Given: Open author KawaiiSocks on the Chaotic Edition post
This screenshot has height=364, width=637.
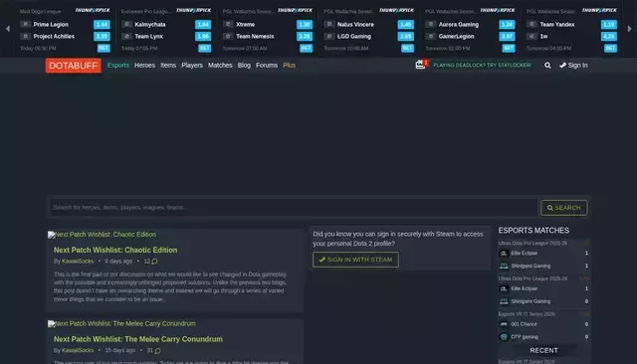Looking at the screenshot, I should click(78, 262).
